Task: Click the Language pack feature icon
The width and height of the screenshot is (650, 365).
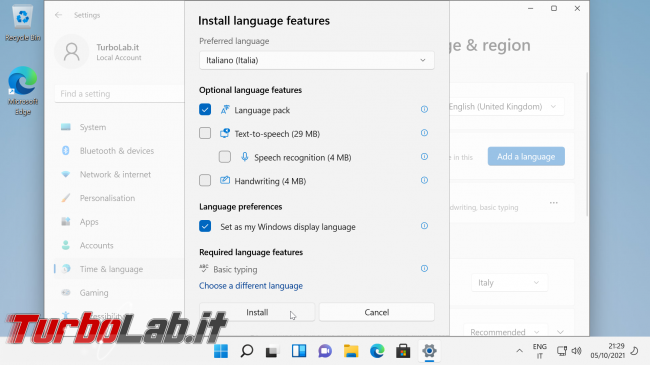Action: pos(225,110)
